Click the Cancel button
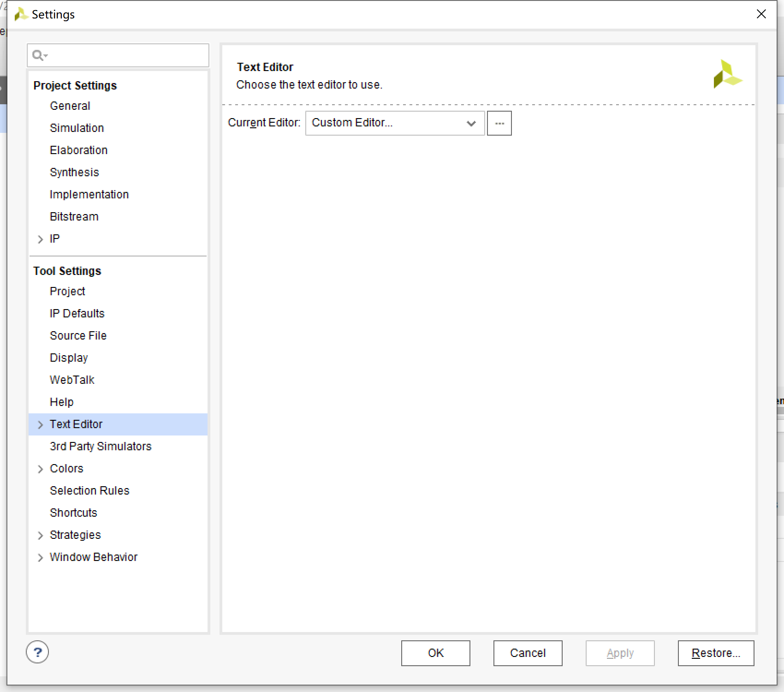 coord(528,653)
